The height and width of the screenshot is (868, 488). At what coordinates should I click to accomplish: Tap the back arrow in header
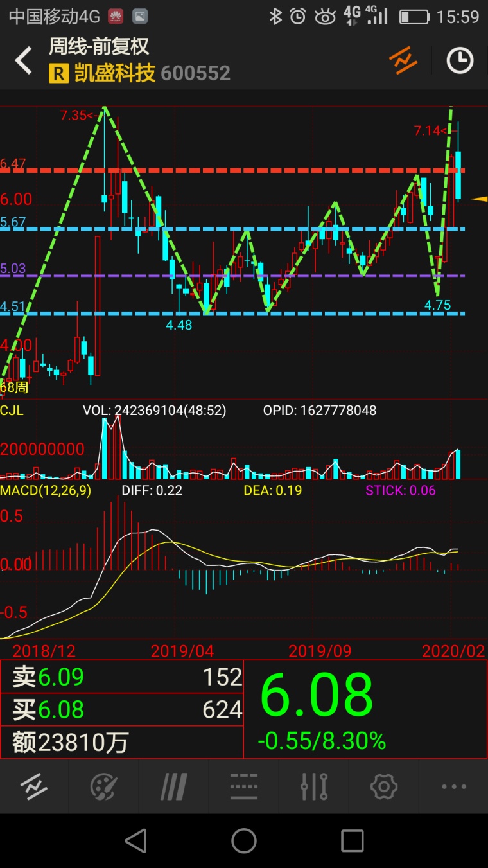(24, 61)
